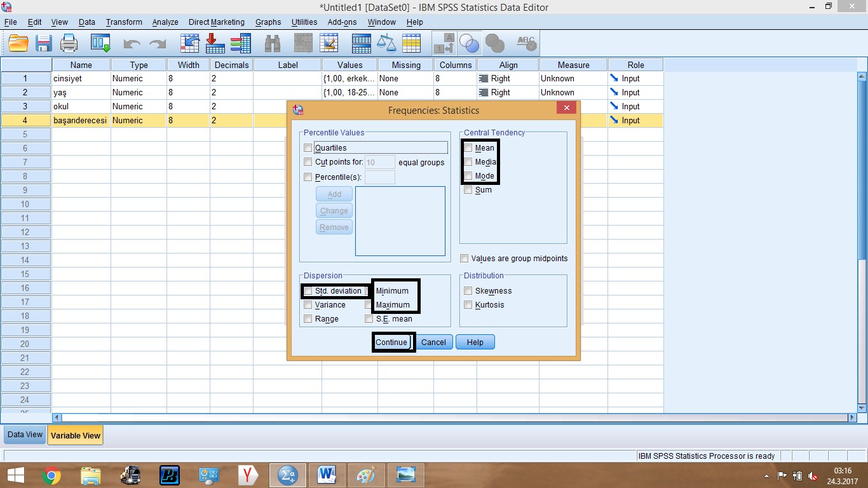Viewport: 868px width, 488px height.
Task: Click the Save floppy disk toolbar icon
Action: [44, 43]
